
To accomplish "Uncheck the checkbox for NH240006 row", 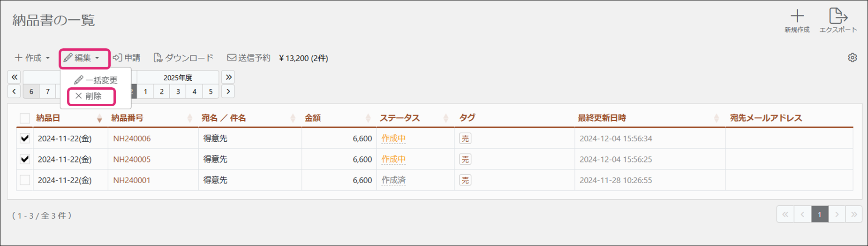I will pos(25,138).
